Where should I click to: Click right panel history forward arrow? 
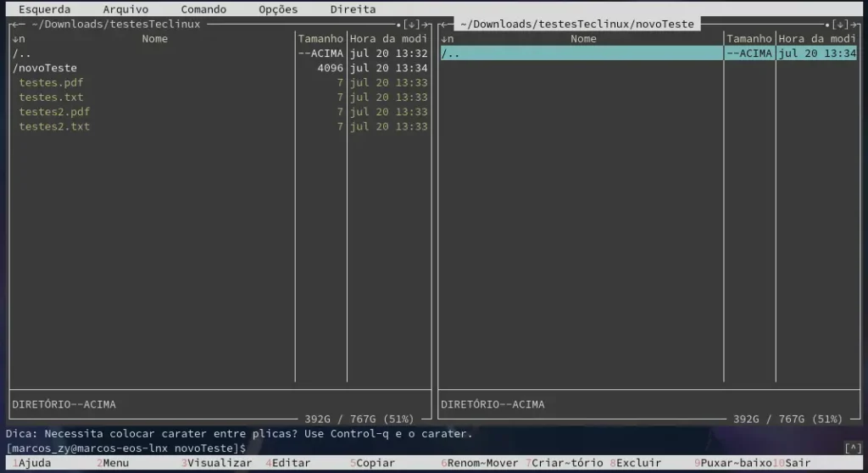pos(854,25)
